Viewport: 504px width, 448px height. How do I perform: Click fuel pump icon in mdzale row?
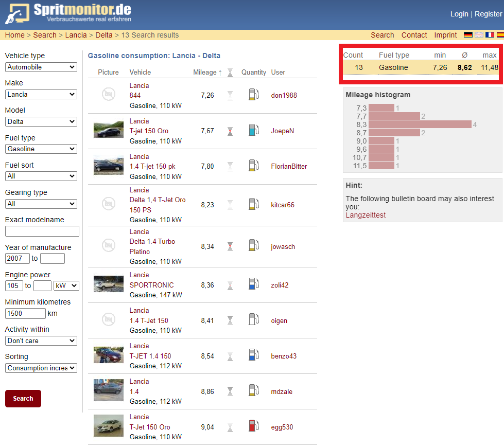[x=254, y=391]
